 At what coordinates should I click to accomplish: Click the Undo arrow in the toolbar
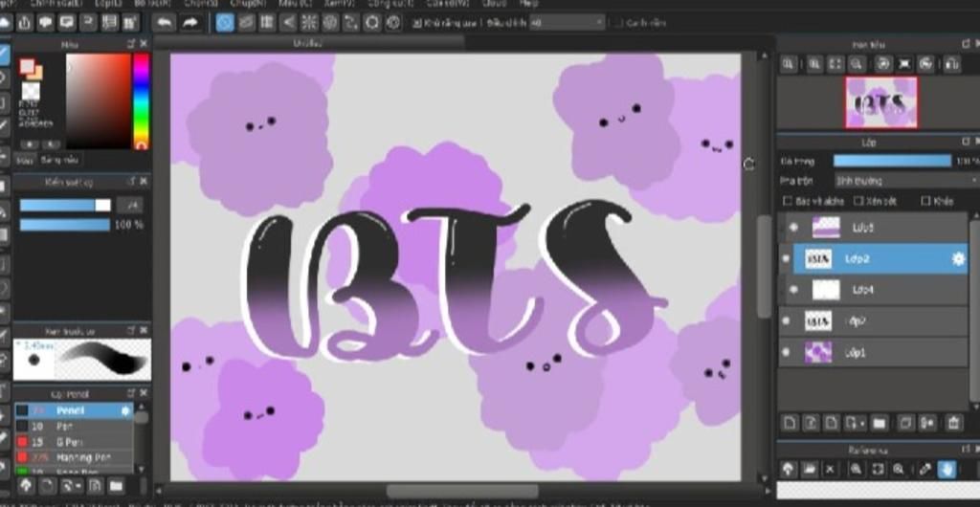point(165,23)
